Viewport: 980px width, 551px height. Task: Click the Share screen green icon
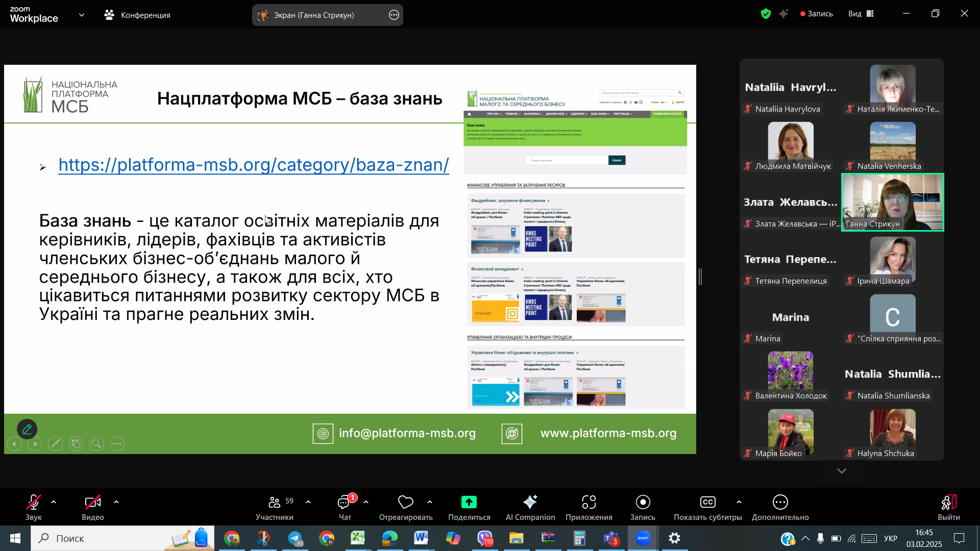(469, 503)
